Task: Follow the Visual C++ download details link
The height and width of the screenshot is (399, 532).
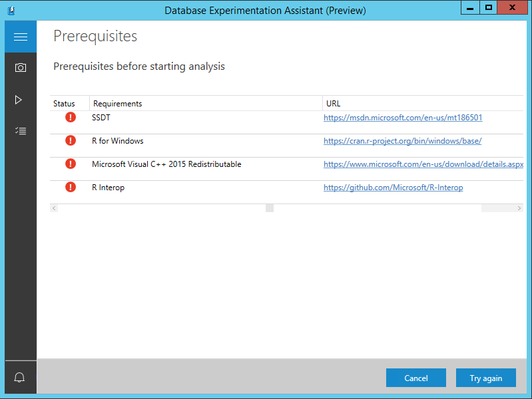Action: pyautogui.click(x=423, y=164)
